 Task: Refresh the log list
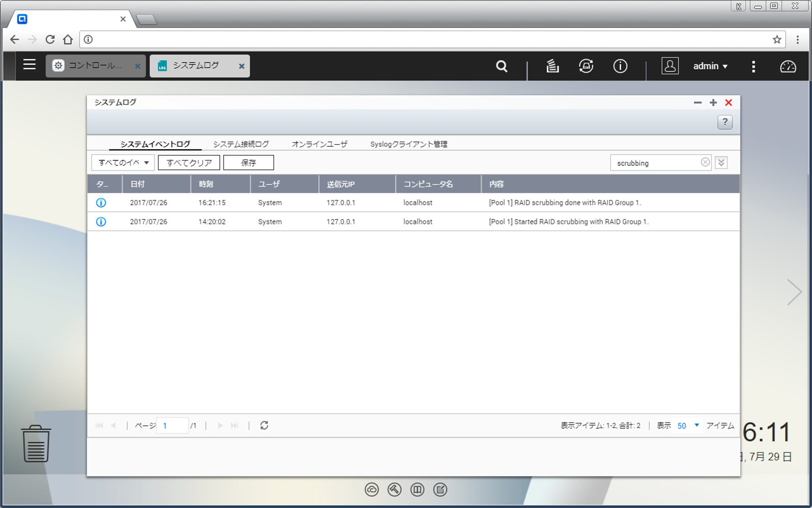coord(264,425)
